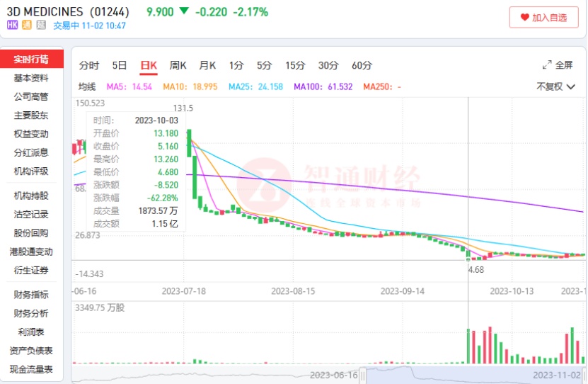Click the heart icon in 加入自选

[x=524, y=17]
